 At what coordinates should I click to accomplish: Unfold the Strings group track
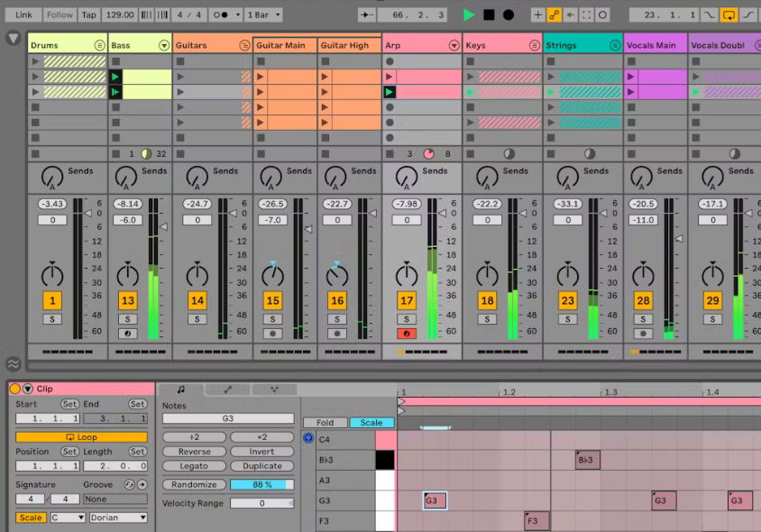[x=615, y=46]
